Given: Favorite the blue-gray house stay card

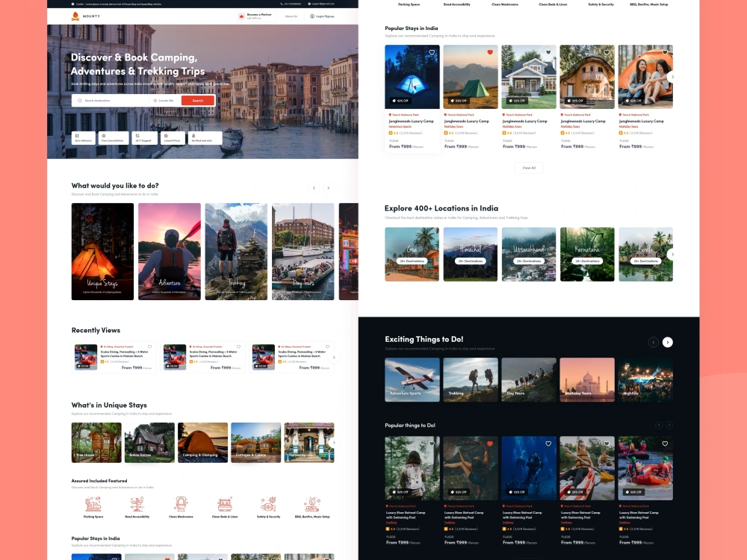Looking at the screenshot, I should [x=548, y=52].
